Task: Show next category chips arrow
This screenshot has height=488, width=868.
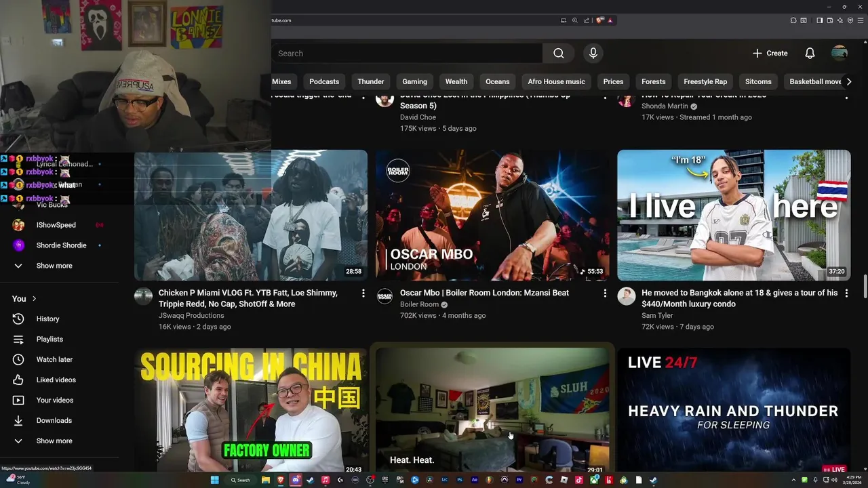Action: pos(849,81)
